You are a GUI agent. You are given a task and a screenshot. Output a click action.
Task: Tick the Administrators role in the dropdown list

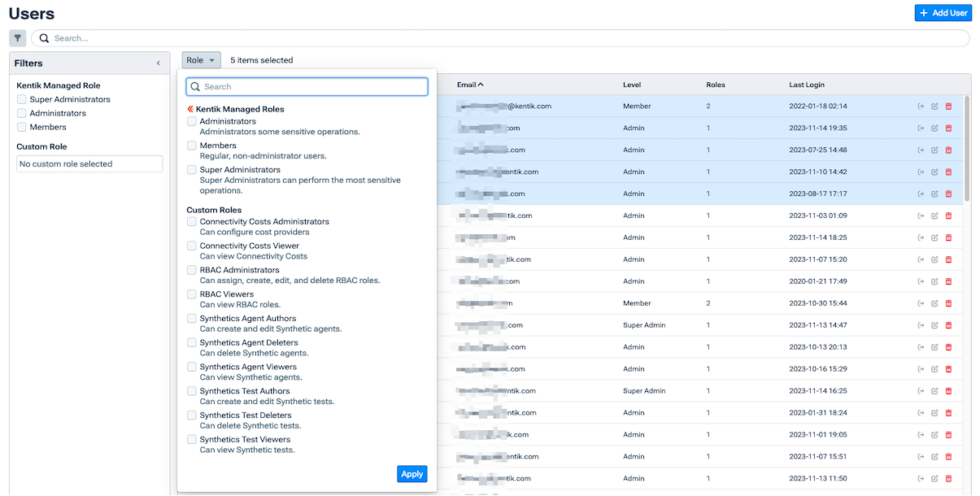click(192, 121)
